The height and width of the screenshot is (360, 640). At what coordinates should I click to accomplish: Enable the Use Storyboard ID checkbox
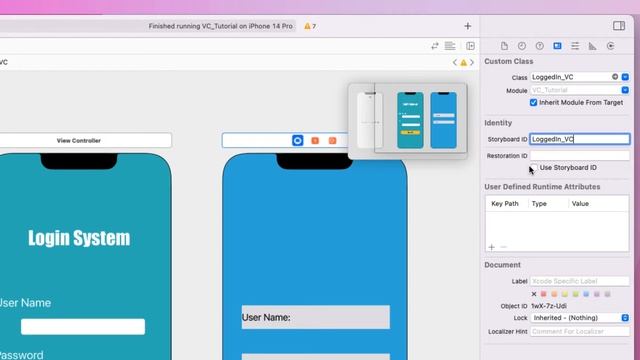533,168
